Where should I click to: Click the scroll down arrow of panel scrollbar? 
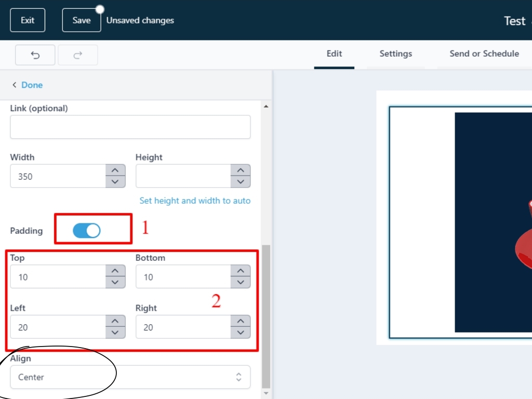[266, 394]
